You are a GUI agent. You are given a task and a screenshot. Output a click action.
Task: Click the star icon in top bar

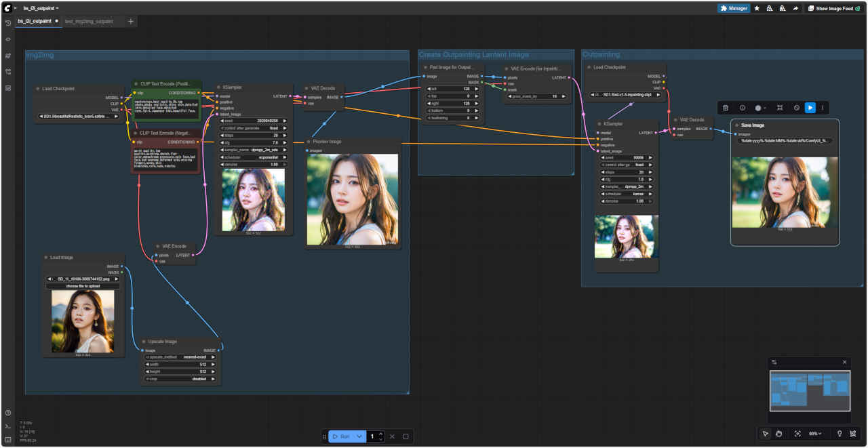(x=757, y=8)
